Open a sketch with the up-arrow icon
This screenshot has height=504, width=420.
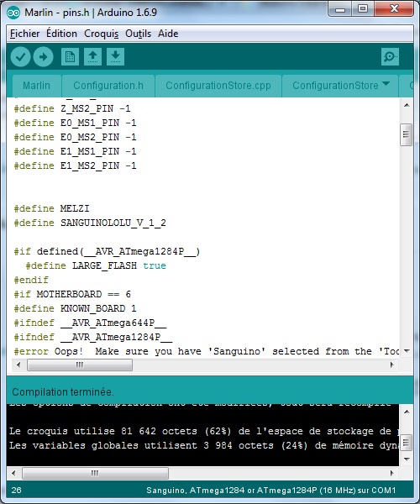click(x=93, y=57)
